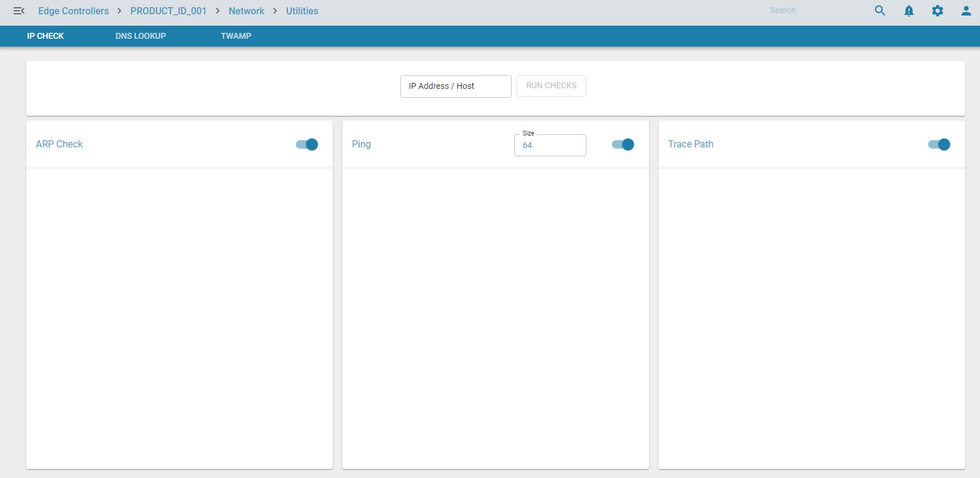The image size is (980, 478).
Task: Open the settings gear
Action: [x=937, y=11]
